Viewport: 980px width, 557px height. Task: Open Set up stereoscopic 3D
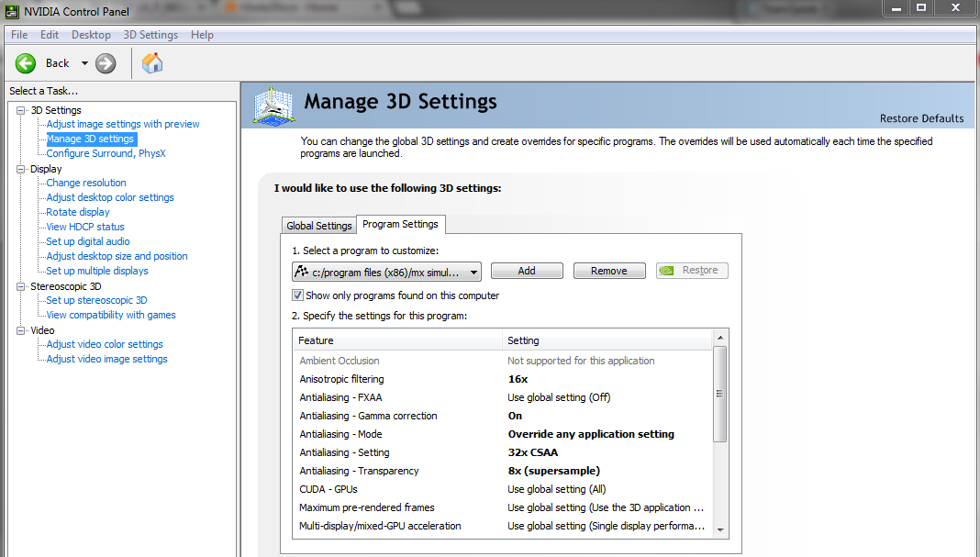[x=97, y=300]
